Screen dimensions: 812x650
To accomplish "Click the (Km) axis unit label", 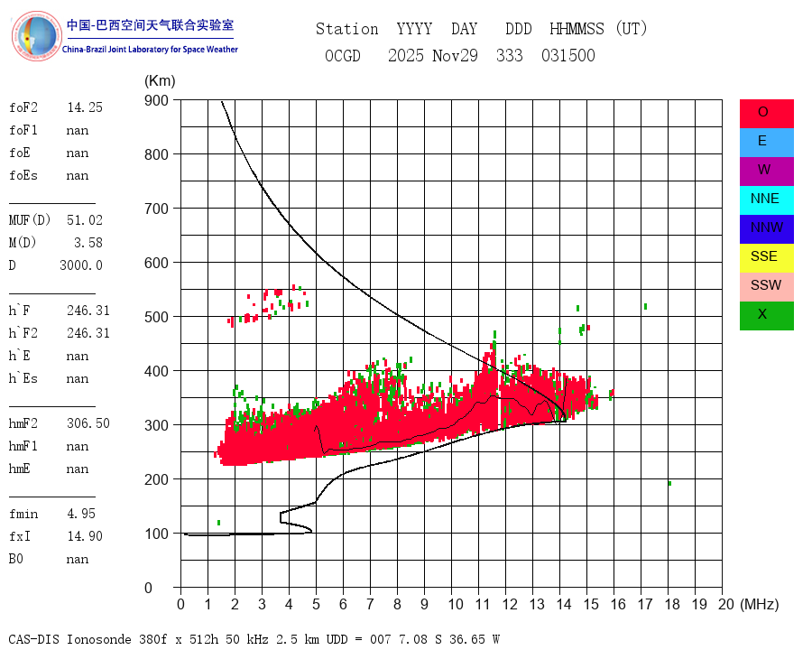I will pos(160,81).
